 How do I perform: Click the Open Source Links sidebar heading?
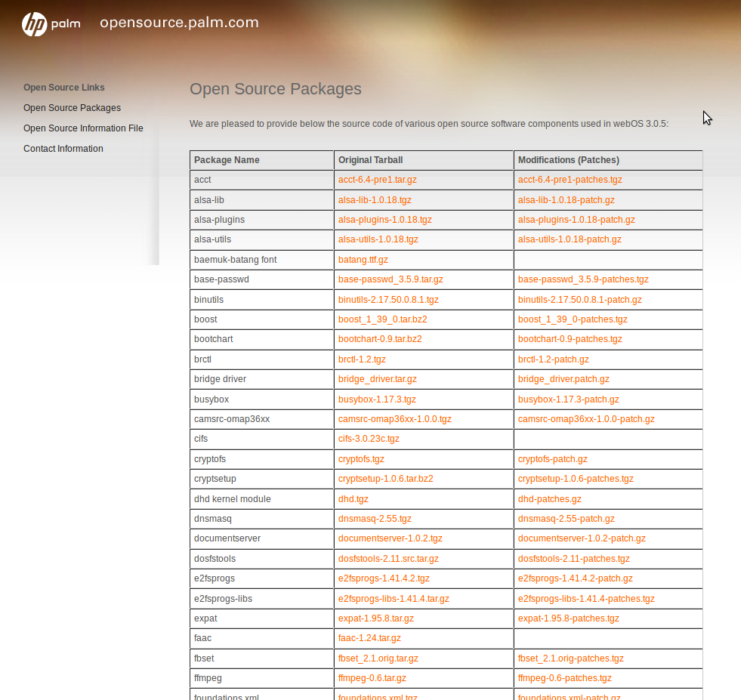(63, 88)
